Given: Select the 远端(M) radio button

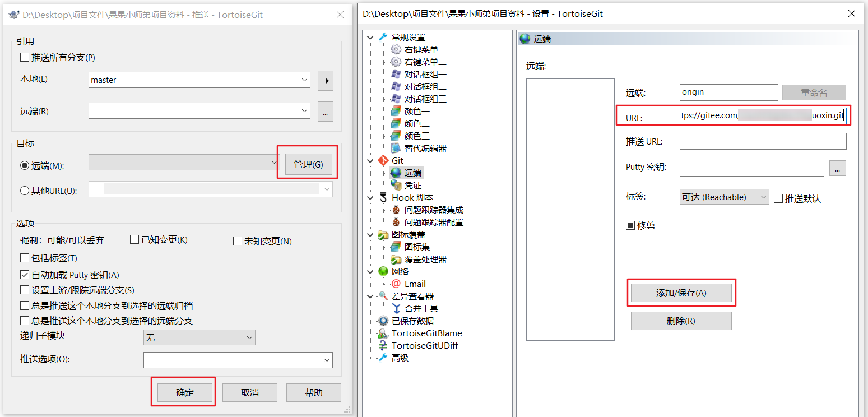Looking at the screenshot, I should click(25, 165).
